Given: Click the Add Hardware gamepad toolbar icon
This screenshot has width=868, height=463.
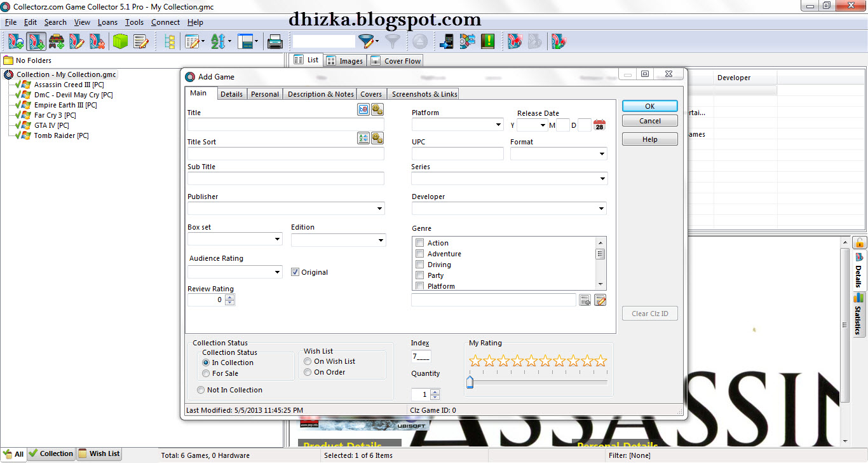Looking at the screenshot, I should tap(57, 41).
